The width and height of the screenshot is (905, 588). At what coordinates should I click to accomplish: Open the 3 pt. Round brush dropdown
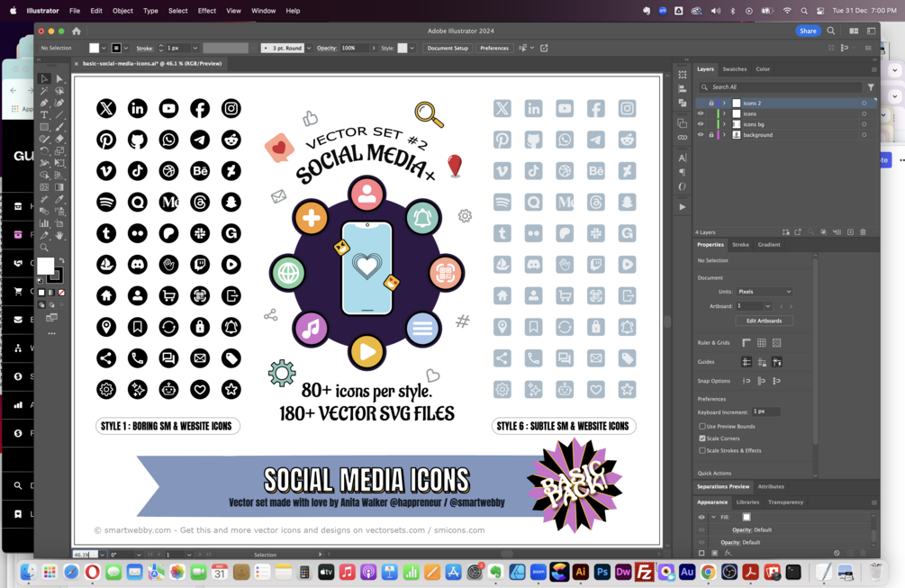(309, 49)
